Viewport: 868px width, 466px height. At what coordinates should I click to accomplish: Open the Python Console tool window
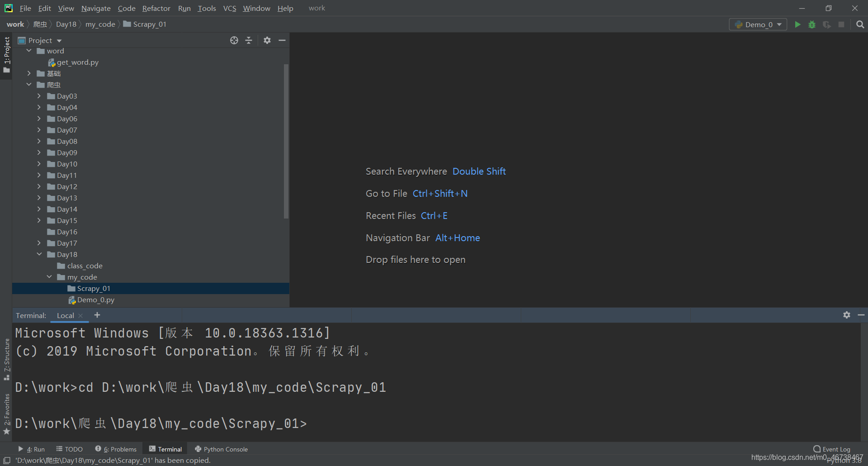point(222,449)
